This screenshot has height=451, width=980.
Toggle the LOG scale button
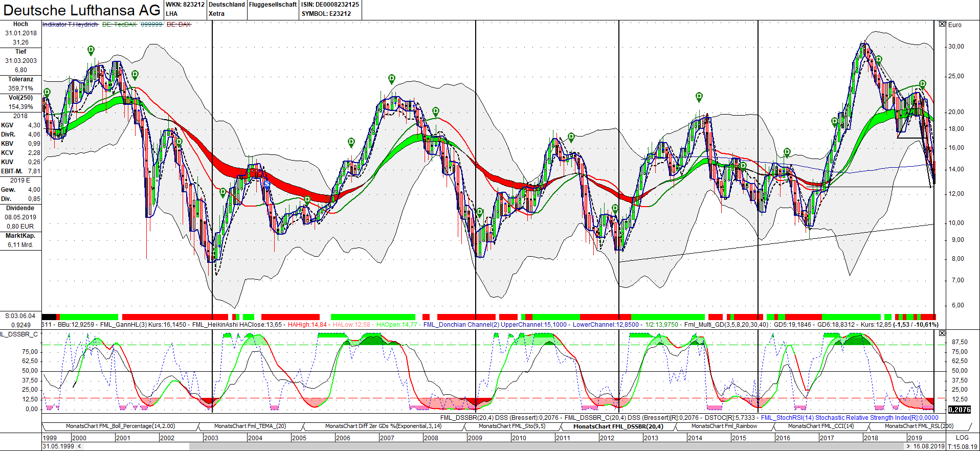click(962, 438)
